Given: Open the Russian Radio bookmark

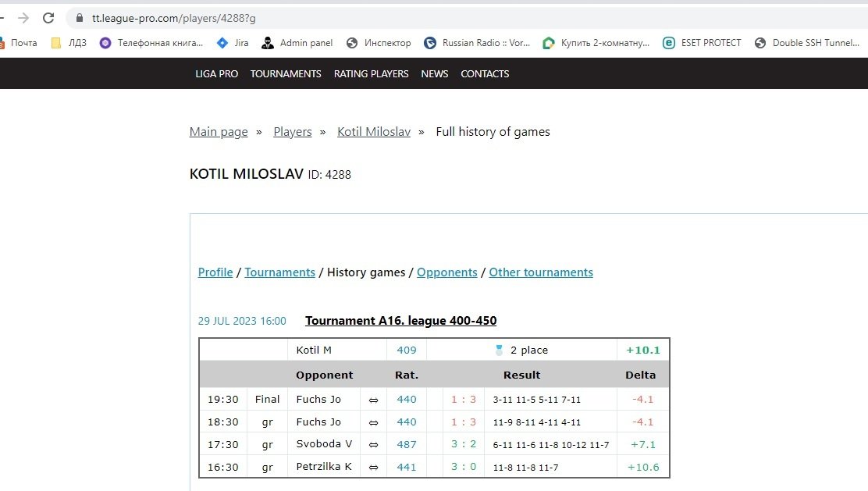Looking at the screenshot, I should [x=477, y=43].
